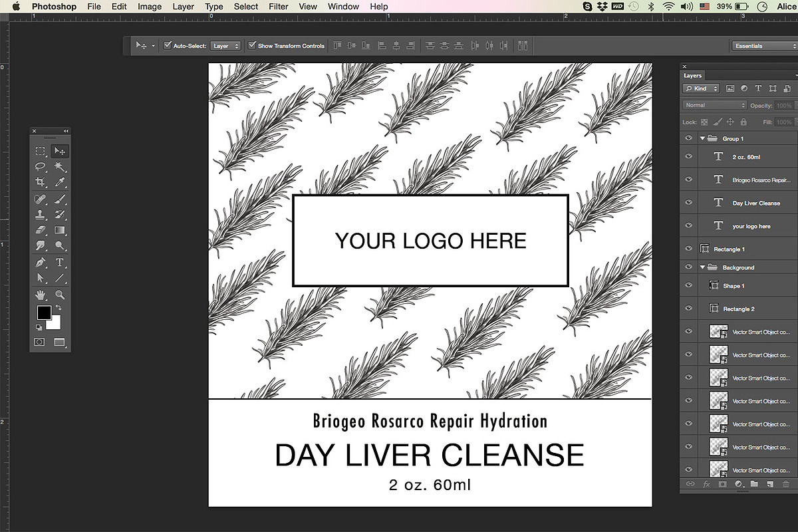798x532 pixels.
Task: Select the Briogeo Rosarco Repair layer
Action: [747, 180]
